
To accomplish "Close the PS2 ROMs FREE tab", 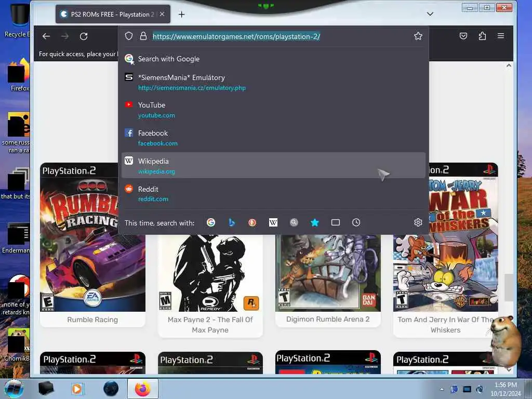I will pos(162,14).
